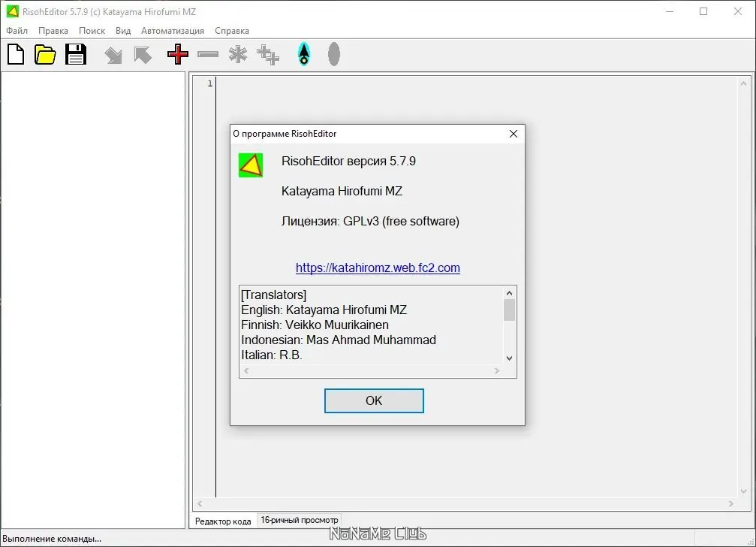756x547 pixels.
Task: Open the Файл menu
Action: [17, 30]
